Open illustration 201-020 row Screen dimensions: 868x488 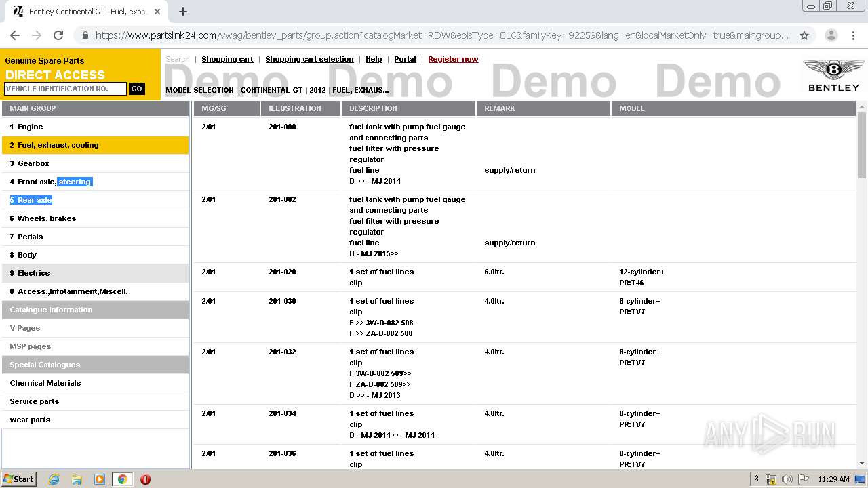tap(525, 277)
